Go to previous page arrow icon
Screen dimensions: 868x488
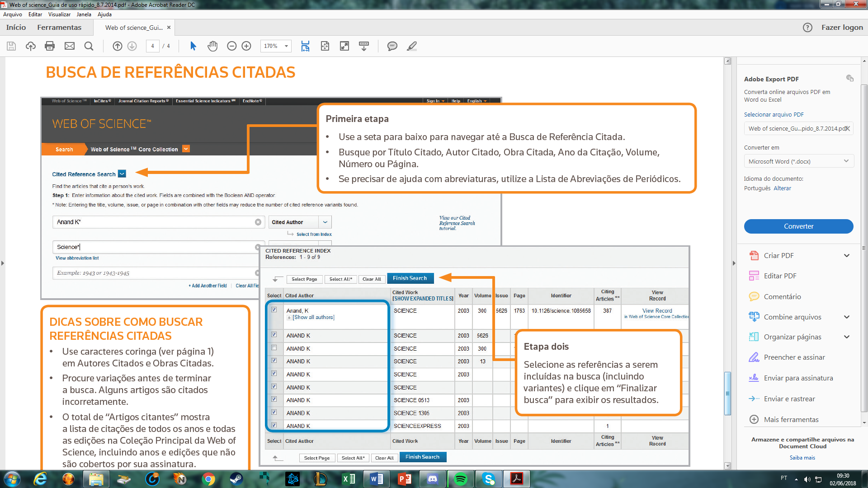point(118,46)
